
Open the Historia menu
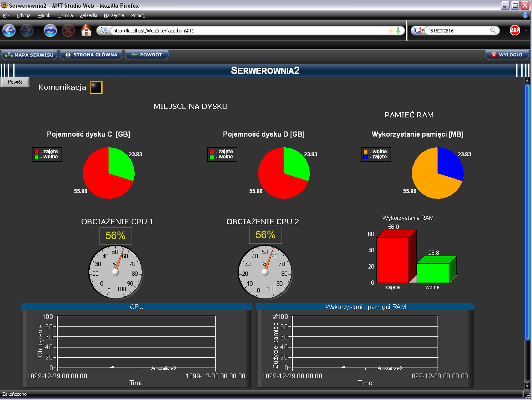[65, 15]
